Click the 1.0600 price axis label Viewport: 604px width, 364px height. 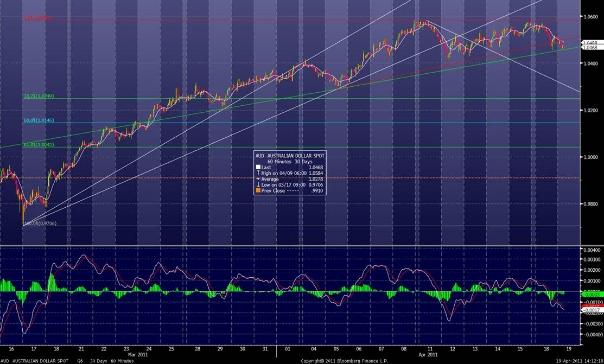(x=589, y=16)
